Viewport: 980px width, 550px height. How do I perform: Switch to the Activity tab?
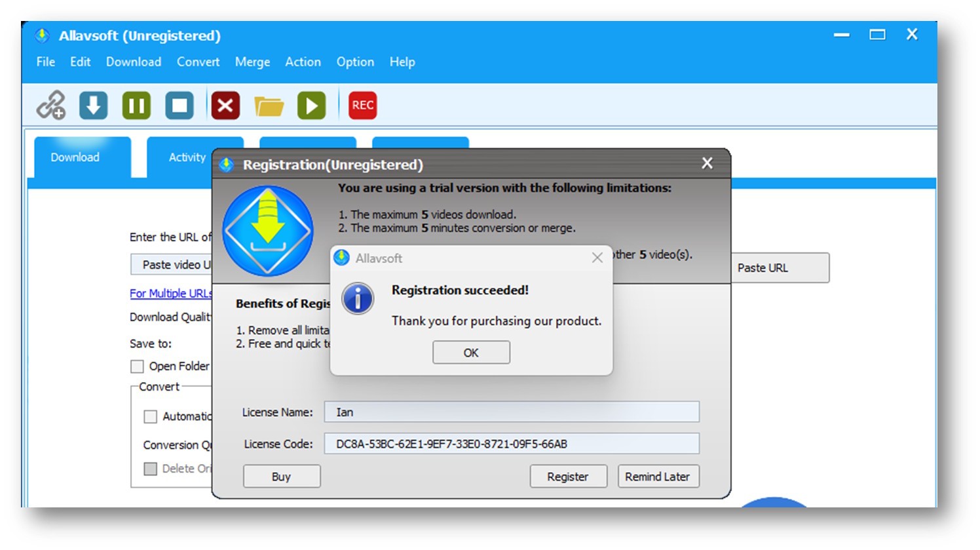pos(187,157)
